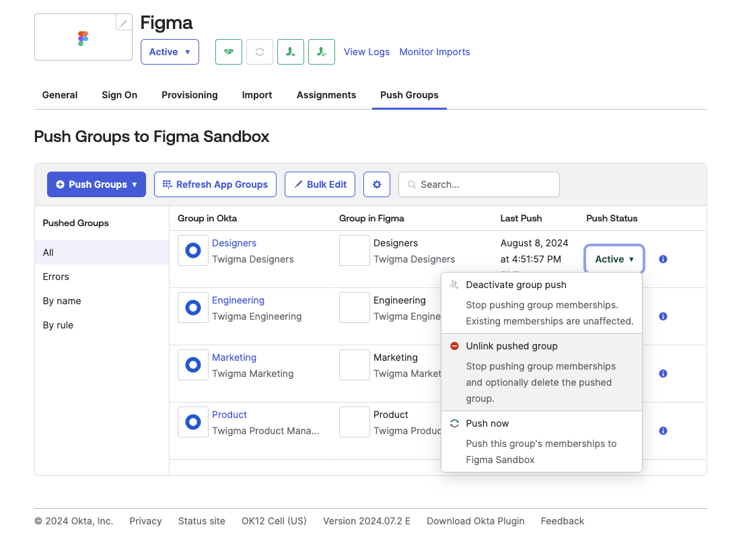Click the Okta icon beside Product
755x560 pixels.
(193, 422)
